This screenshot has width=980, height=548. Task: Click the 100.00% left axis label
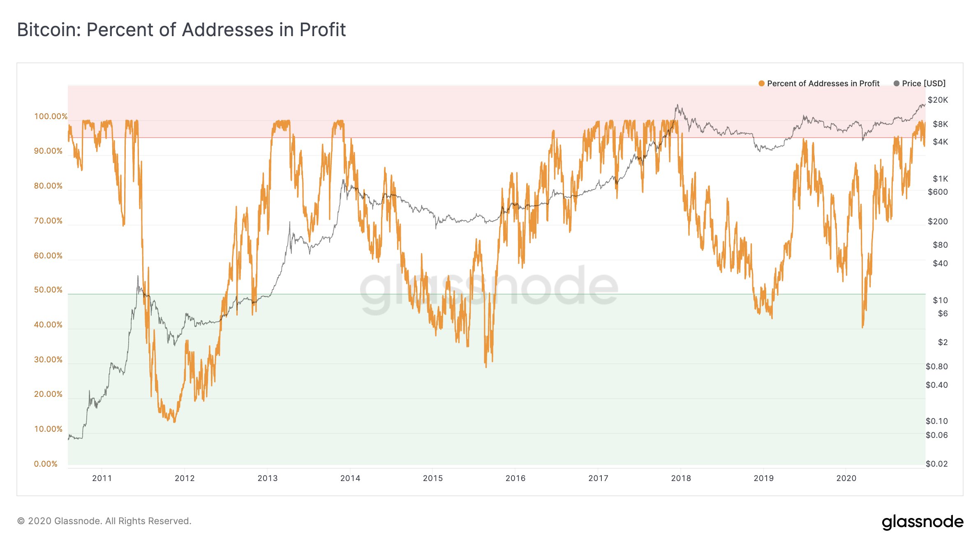click(x=51, y=116)
